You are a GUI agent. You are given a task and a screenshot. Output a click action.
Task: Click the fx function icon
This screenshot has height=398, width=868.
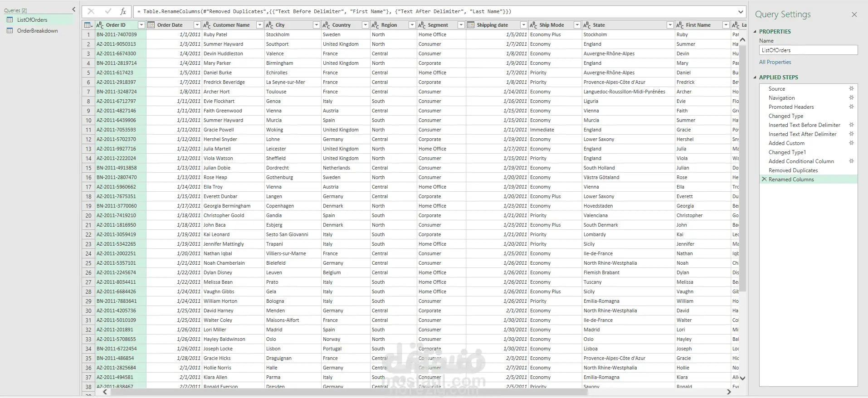[x=123, y=11]
